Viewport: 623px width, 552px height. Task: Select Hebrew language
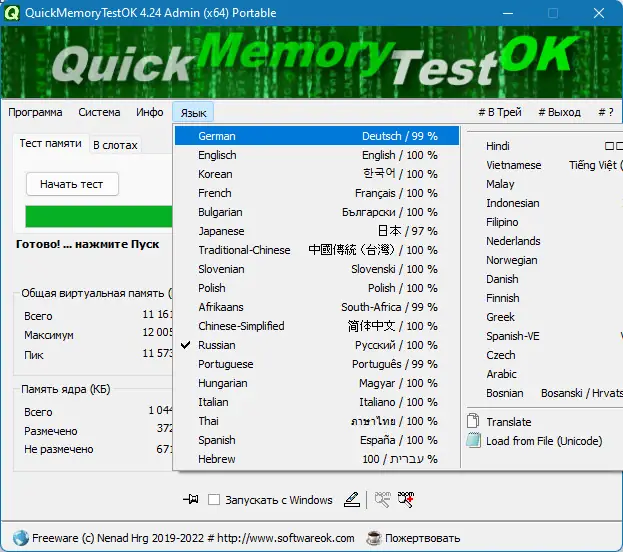tap(317, 459)
